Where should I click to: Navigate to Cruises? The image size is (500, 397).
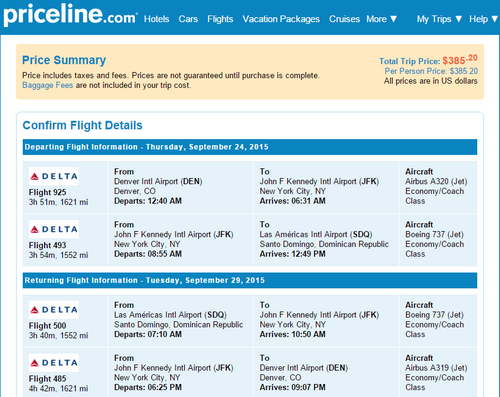pyautogui.click(x=344, y=19)
